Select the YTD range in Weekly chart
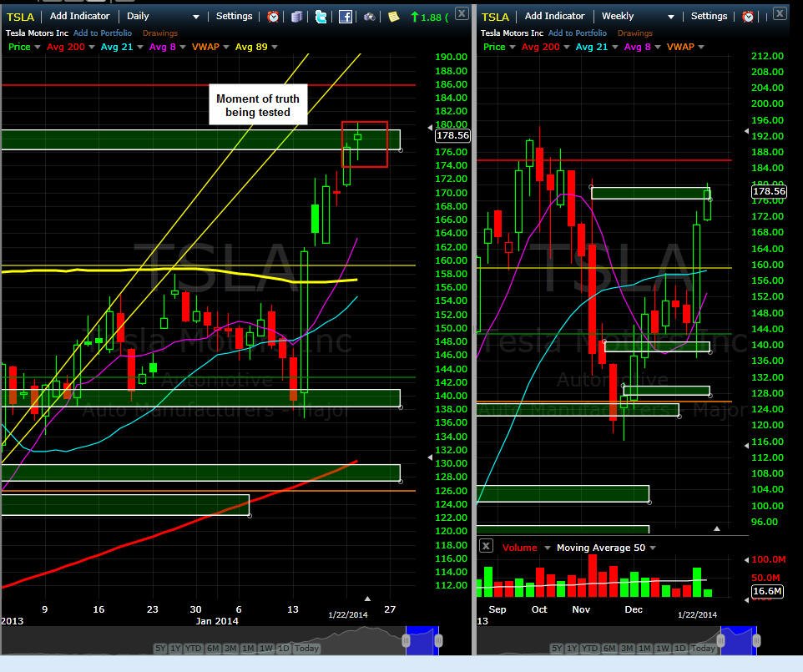 [x=589, y=649]
